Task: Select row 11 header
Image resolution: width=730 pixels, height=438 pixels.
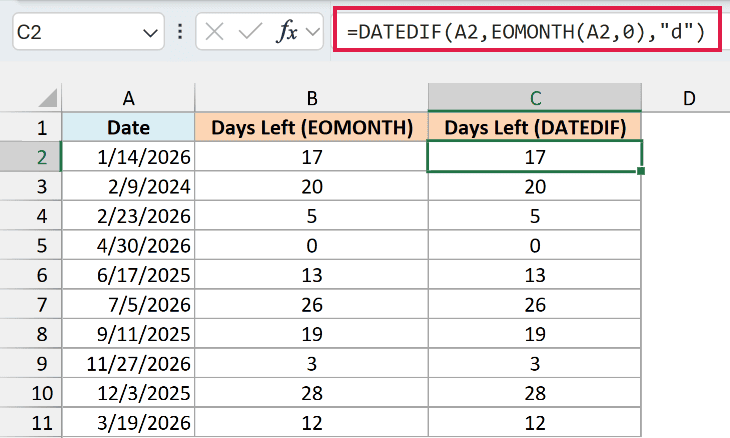Action: (31, 423)
